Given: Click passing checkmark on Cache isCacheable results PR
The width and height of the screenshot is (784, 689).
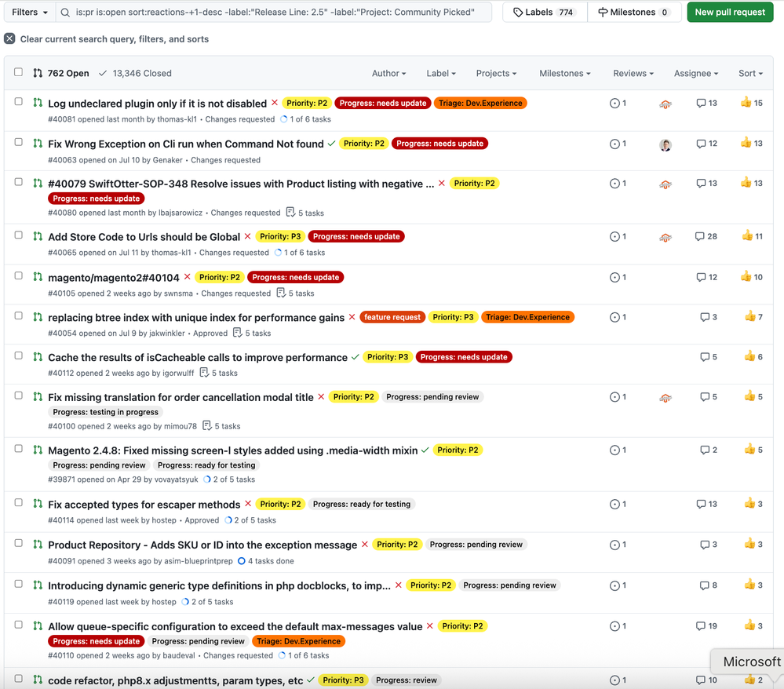Looking at the screenshot, I should [355, 357].
